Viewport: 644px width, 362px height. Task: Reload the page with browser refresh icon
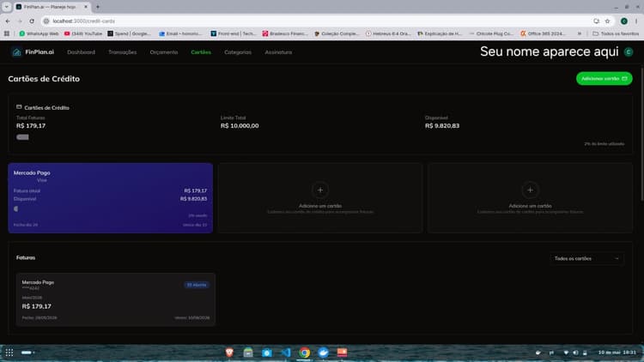click(x=32, y=21)
